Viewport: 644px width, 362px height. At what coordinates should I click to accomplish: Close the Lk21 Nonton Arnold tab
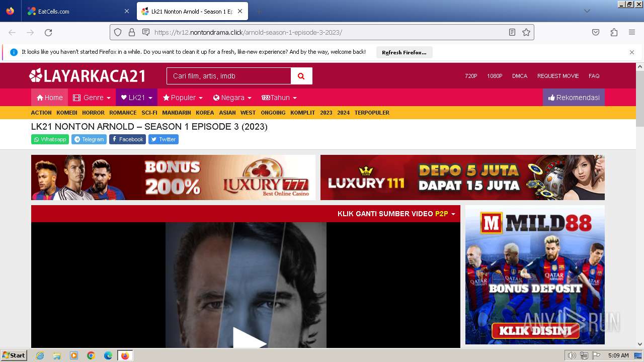[x=240, y=11]
